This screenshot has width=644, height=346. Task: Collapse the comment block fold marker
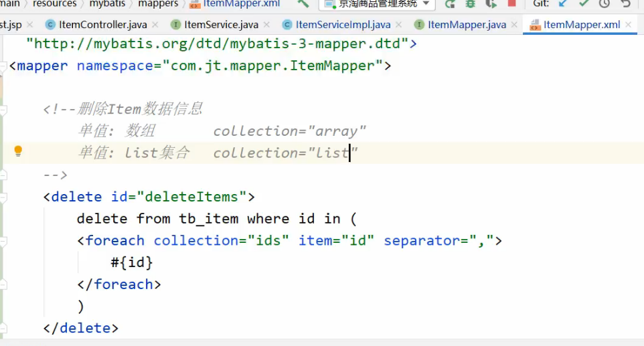pyautogui.click(x=3, y=110)
